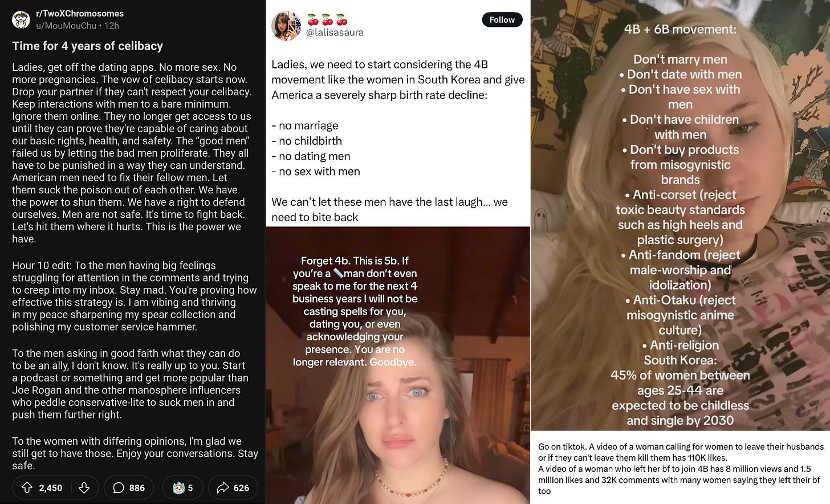The image size is (830, 504).
Task: Upvote the Reddit celibacy post
Action: coord(27,487)
